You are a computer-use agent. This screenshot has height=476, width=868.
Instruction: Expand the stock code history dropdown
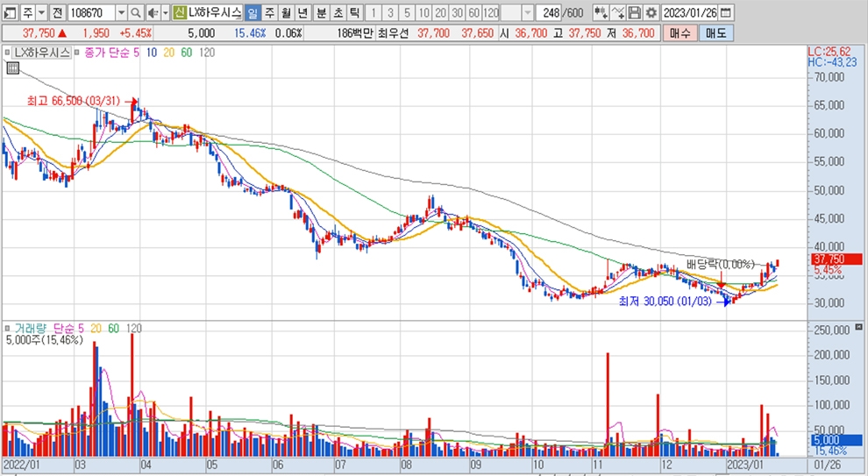tap(121, 12)
